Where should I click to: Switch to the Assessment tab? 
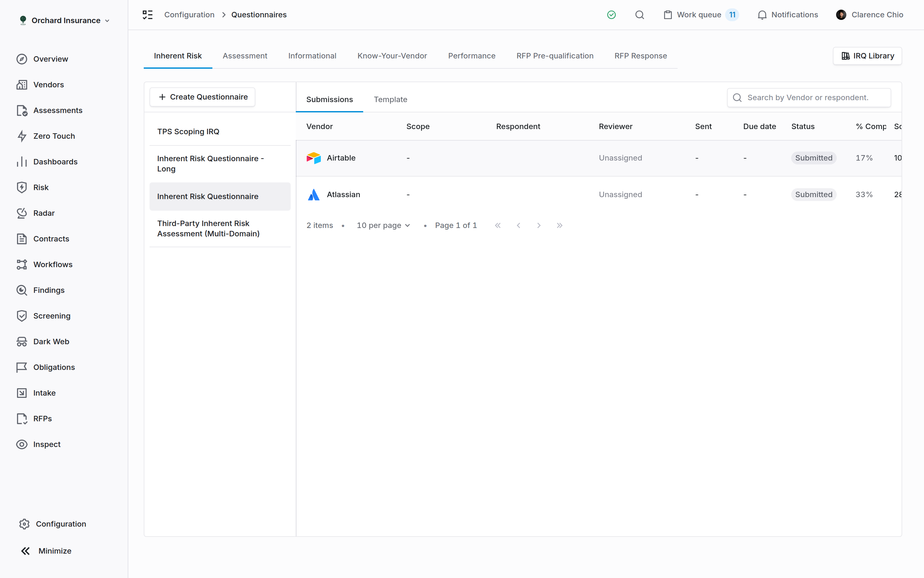(245, 56)
